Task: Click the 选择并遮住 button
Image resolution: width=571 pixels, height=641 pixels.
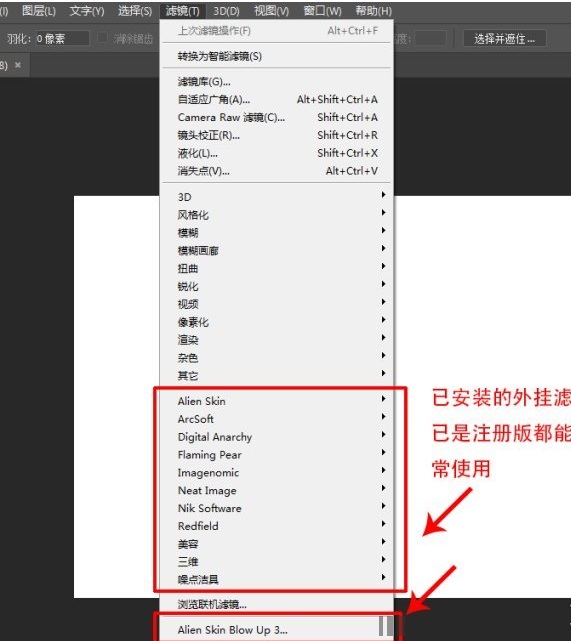Action: click(504, 38)
